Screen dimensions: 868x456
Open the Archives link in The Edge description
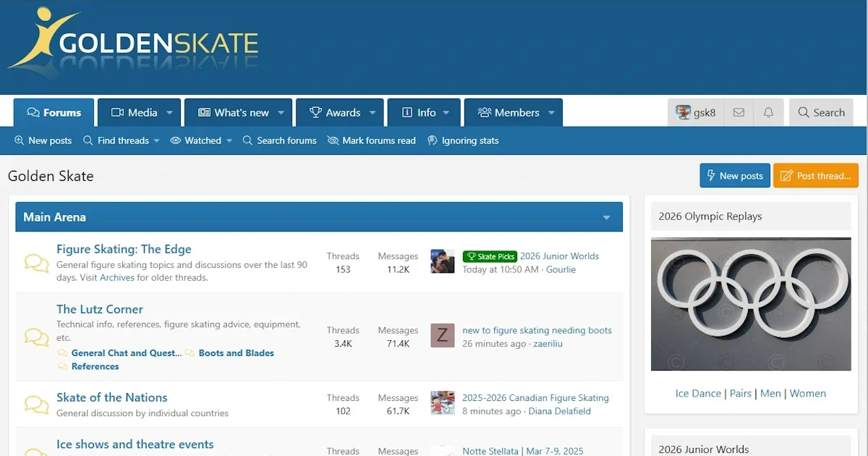coord(118,277)
